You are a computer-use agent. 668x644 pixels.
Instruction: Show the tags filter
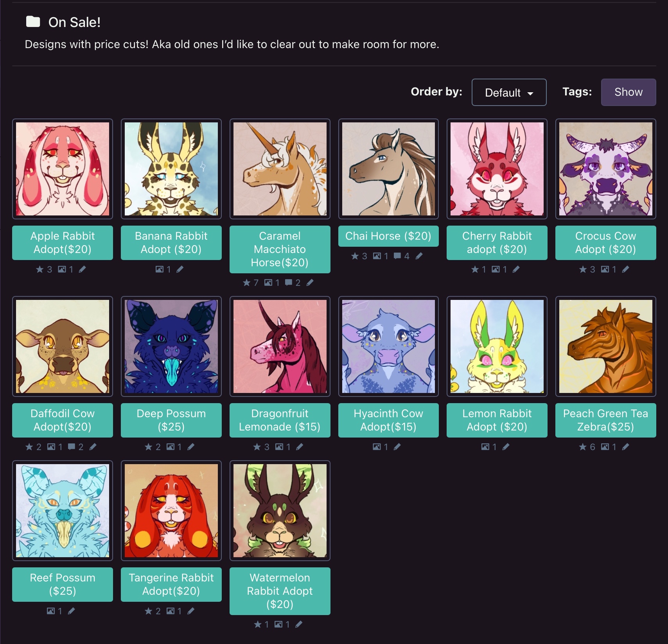(x=628, y=92)
